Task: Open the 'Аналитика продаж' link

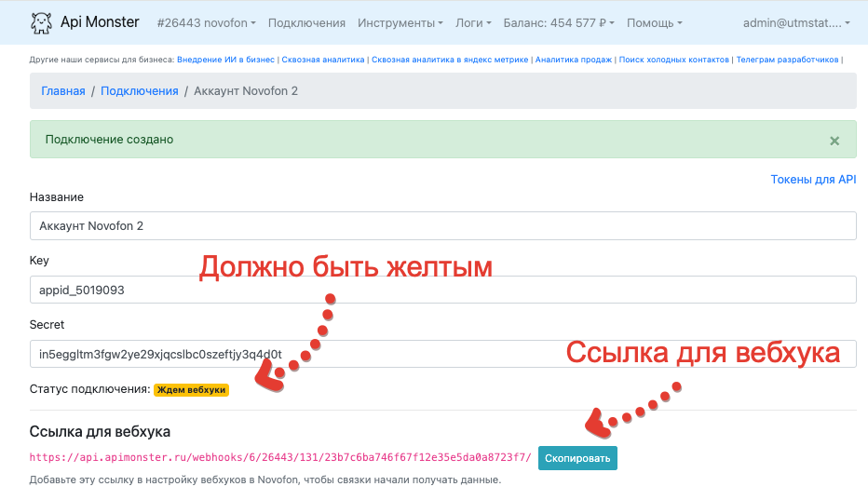Action: coord(574,60)
